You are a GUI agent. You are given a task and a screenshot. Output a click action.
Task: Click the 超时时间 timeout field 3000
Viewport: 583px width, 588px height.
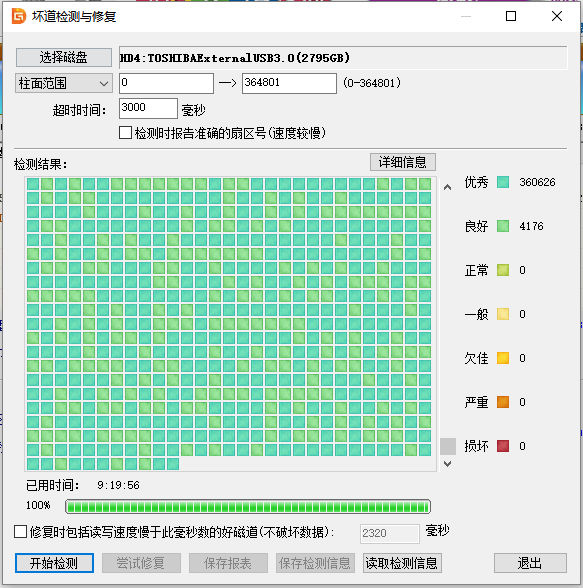[x=148, y=108]
